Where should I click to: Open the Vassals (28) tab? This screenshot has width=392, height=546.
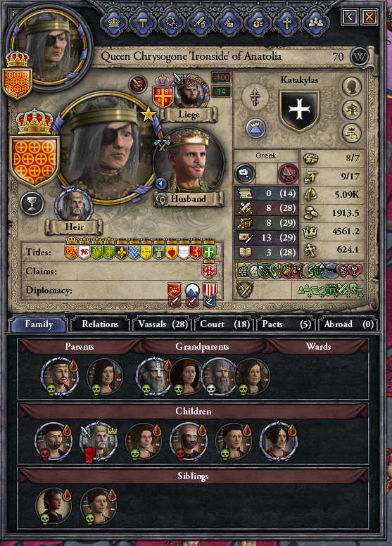coord(163,324)
